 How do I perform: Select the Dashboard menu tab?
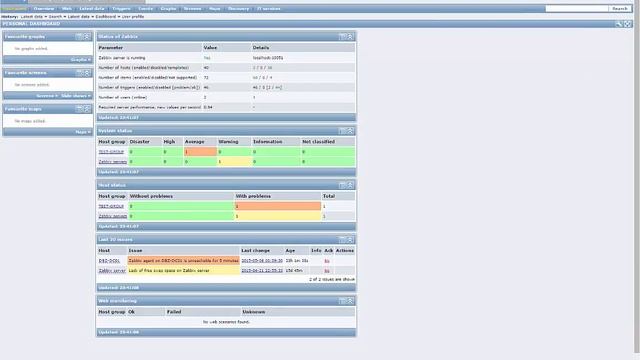[x=14, y=9]
